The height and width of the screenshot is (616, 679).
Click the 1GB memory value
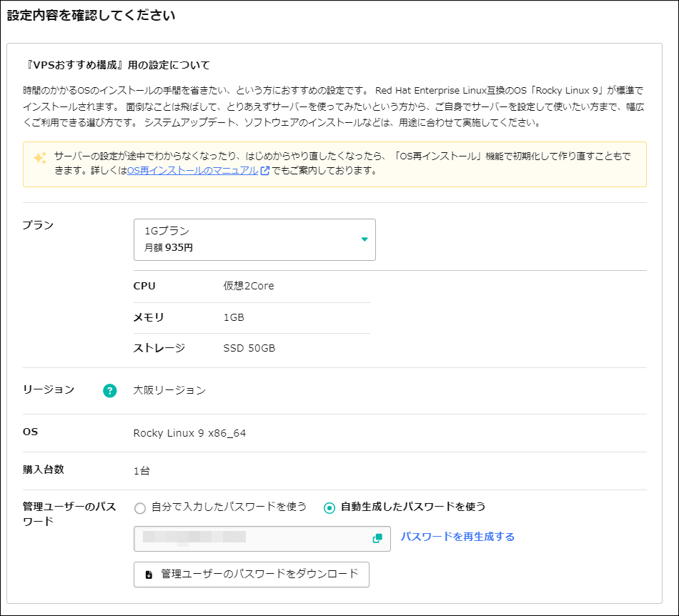(234, 318)
